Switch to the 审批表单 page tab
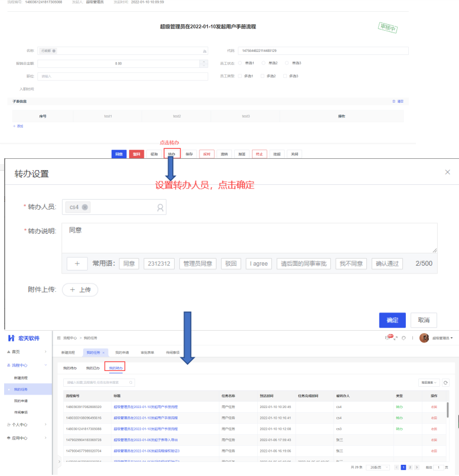 click(147, 353)
